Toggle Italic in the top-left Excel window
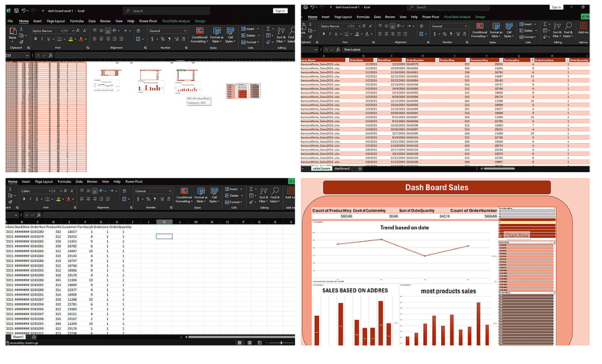 click(42, 39)
